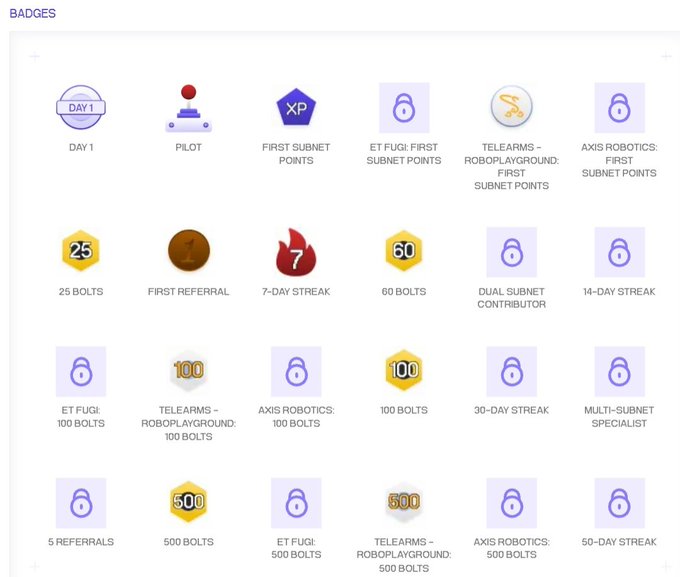Click the locked Dual Subnet Contributor badge
The height and width of the screenshot is (577, 680).
click(x=512, y=252)
